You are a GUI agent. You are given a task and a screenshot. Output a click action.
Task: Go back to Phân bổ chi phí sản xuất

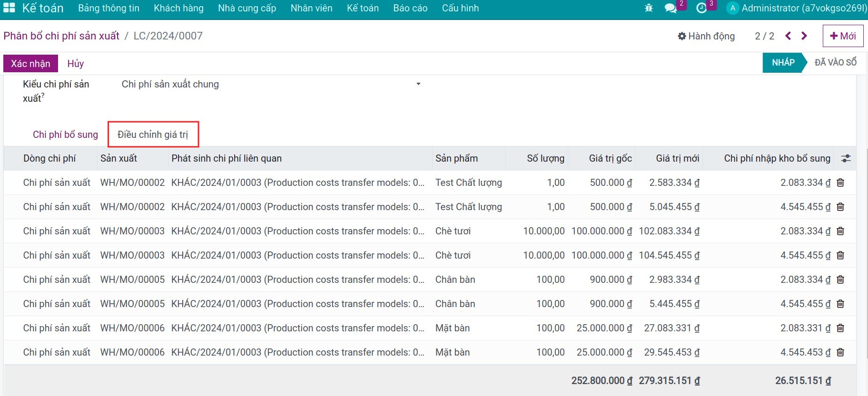click(x=61, y=36)
